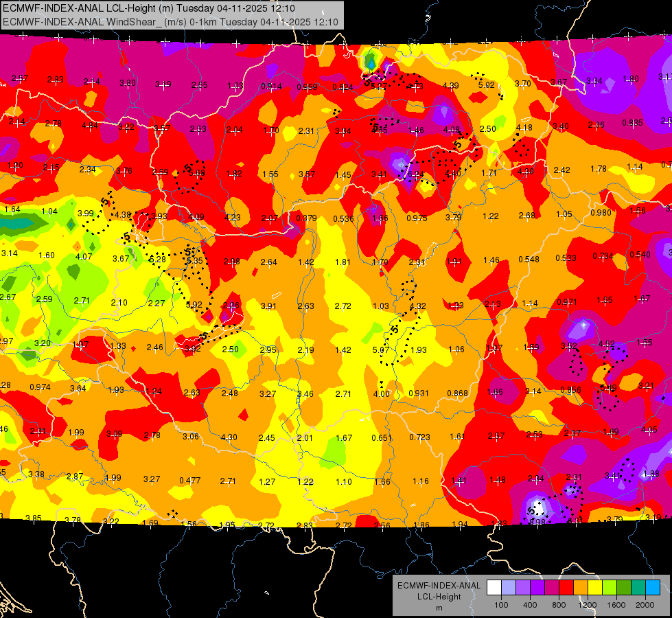
Task: Click the legend label 2000
Action: click(645, 605)
